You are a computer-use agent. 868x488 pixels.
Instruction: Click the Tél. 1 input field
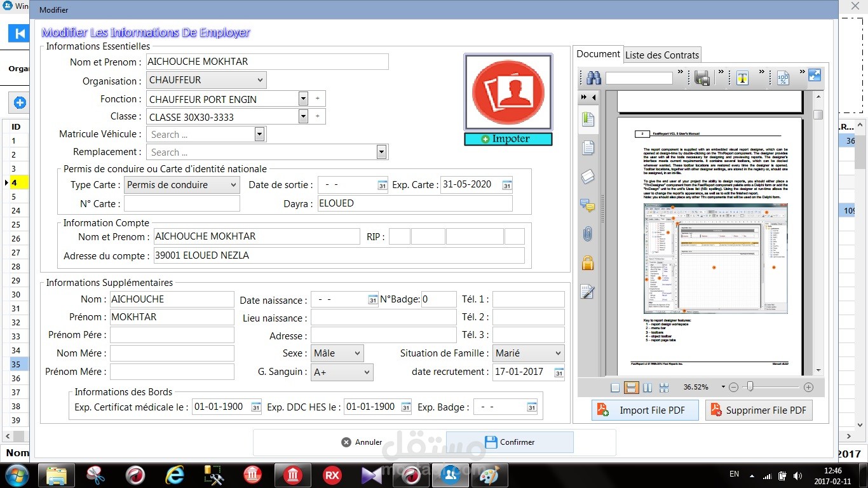pos(529,299)
